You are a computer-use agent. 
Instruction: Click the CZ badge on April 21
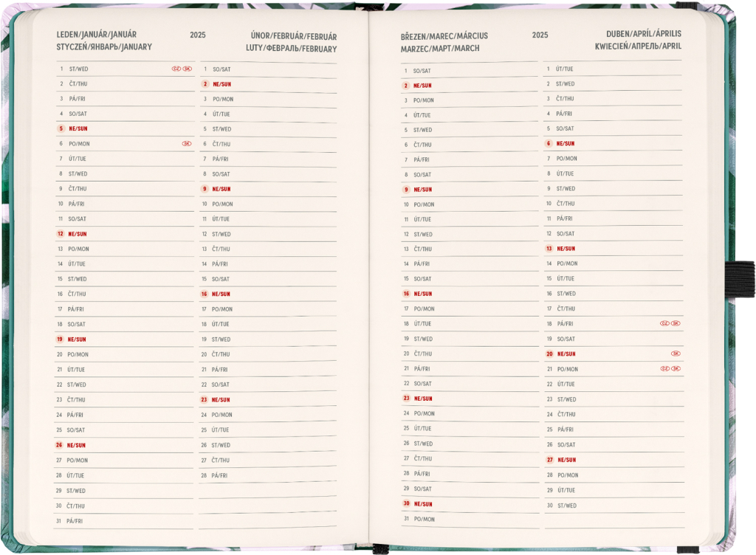pyautogui.click(x=664, y=368)
